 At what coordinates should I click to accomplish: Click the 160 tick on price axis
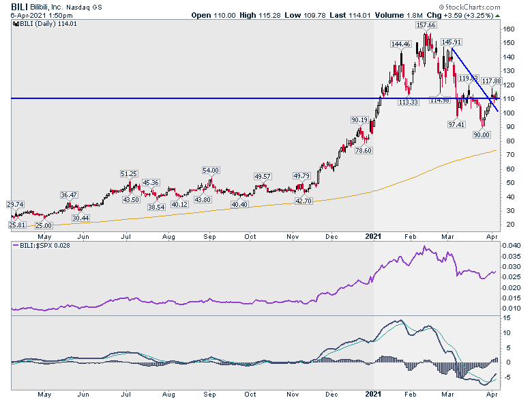pos(509,29)
